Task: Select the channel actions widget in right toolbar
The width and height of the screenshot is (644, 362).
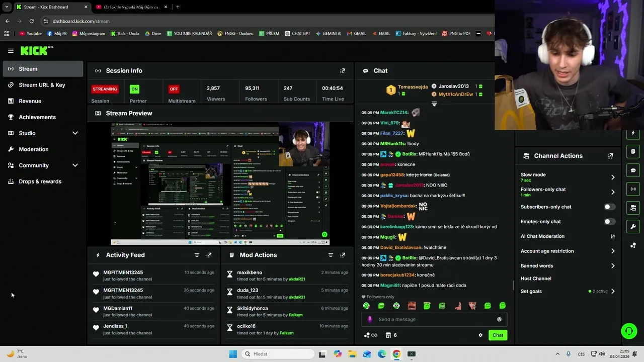Action: pyautogui.click(x=633, y=208)
